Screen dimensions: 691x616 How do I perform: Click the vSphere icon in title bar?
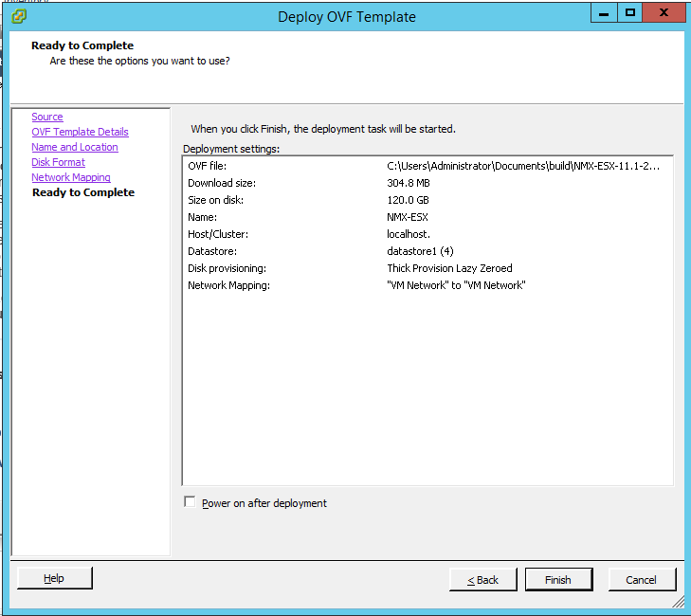19,17
